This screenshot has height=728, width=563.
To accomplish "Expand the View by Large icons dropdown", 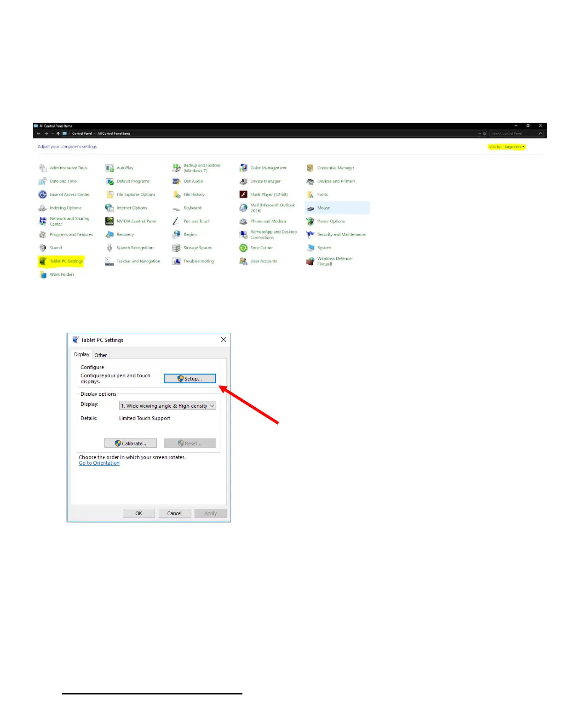I will (x=514, y=147).
